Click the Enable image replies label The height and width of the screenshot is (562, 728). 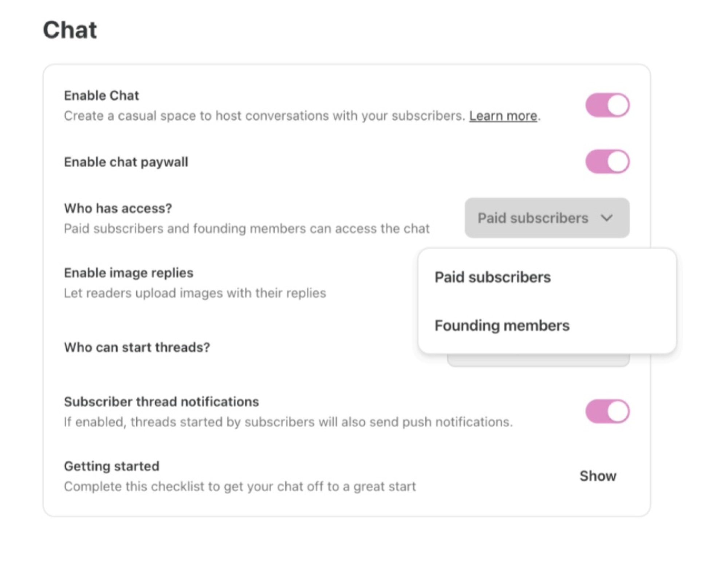pyautogui.click(x=129, y=273)
